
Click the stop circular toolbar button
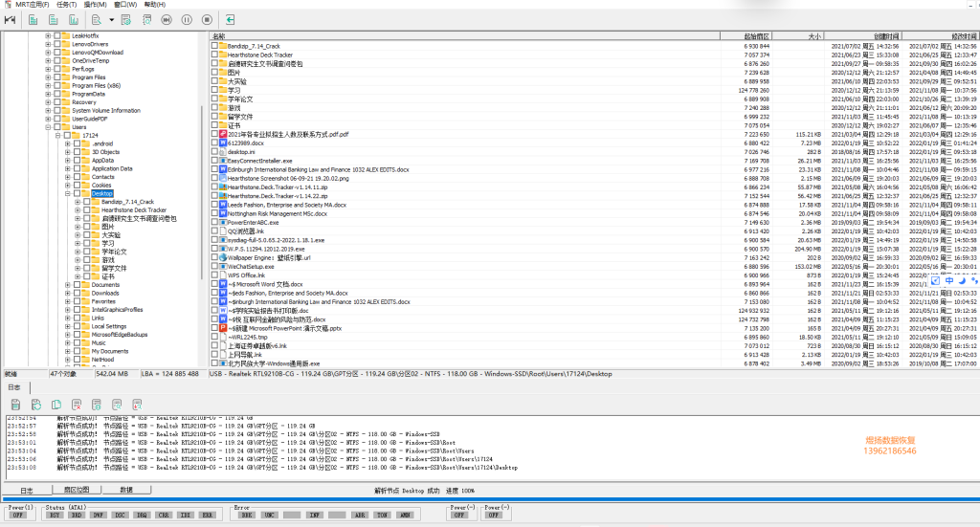pos(207,20)
